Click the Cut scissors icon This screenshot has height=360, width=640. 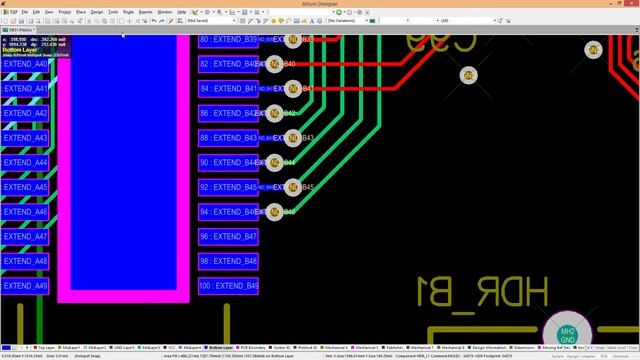89,20
